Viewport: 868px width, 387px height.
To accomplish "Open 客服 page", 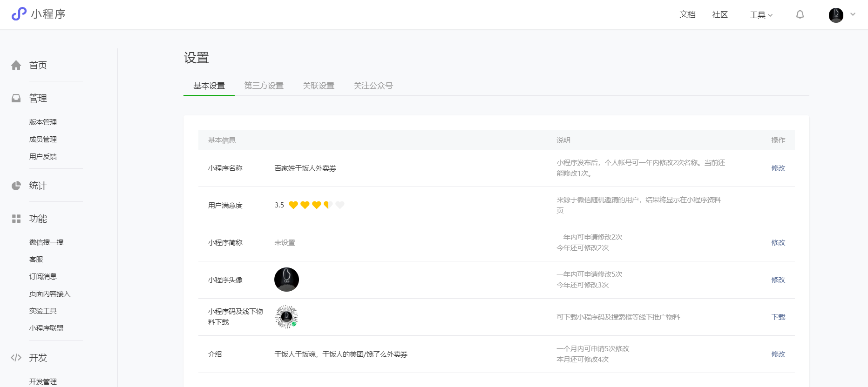I will pos(36,259).
